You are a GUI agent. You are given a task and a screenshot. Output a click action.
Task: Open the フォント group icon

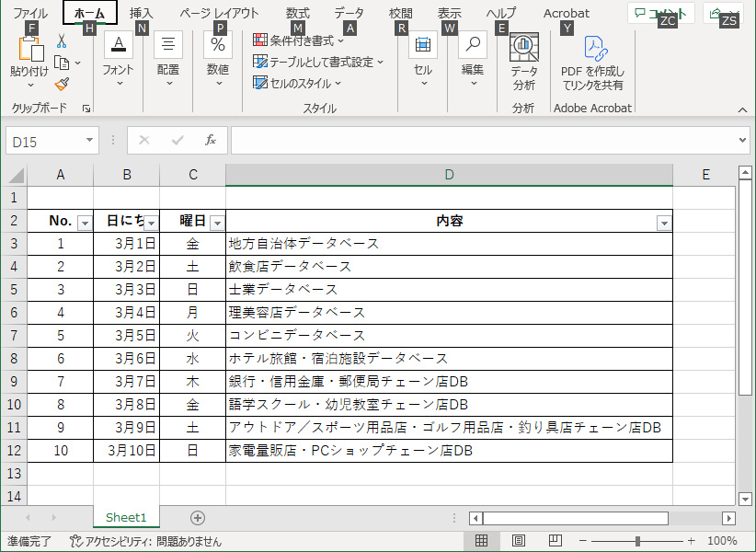[x=118, y=45]
